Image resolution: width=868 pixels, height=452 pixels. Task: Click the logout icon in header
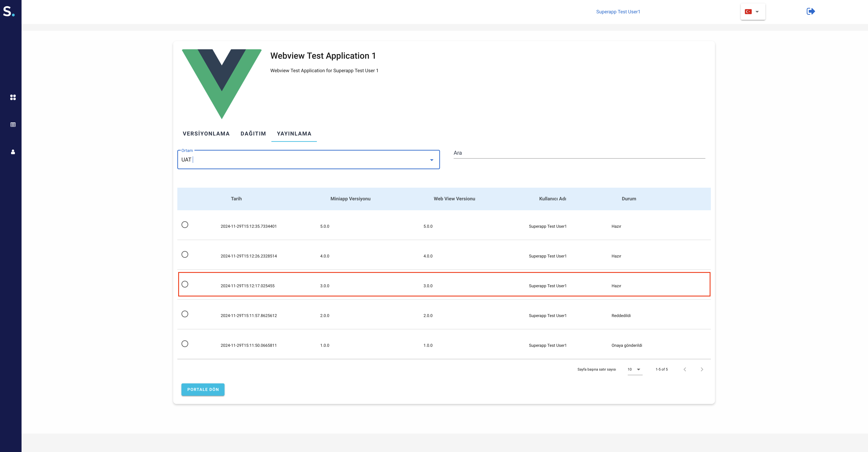coord(810,11)
